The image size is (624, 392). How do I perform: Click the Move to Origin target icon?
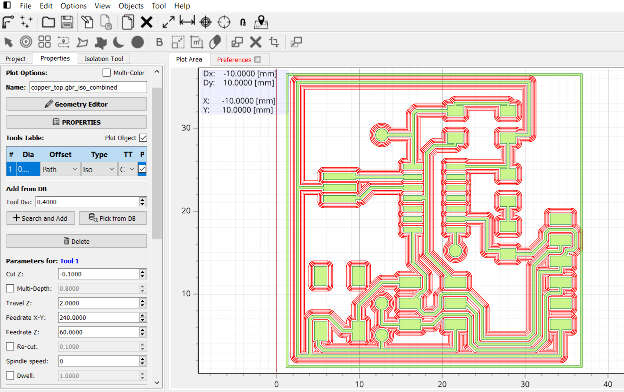pyautogui.click(x=224, y=22)
